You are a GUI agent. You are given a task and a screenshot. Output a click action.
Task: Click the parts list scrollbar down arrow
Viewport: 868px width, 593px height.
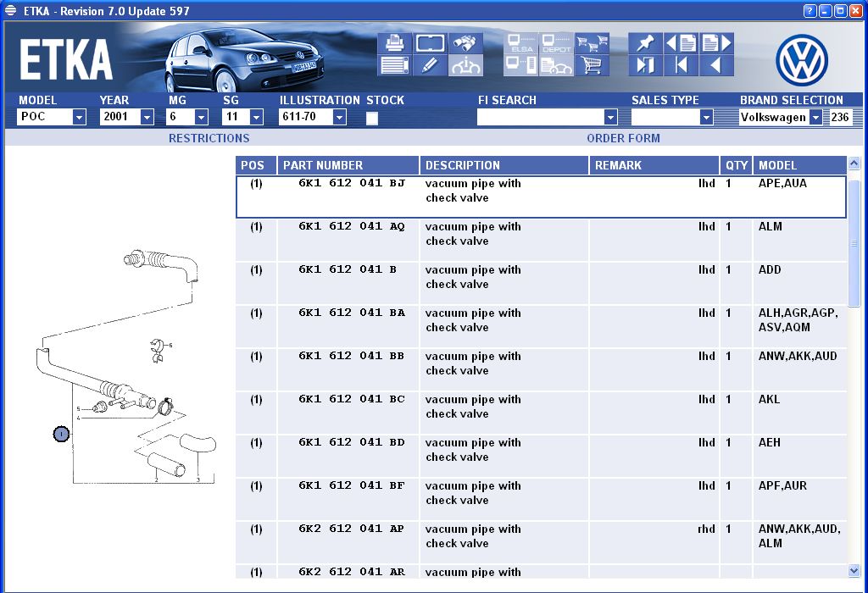pyautogui.click(x=854, y=570)
